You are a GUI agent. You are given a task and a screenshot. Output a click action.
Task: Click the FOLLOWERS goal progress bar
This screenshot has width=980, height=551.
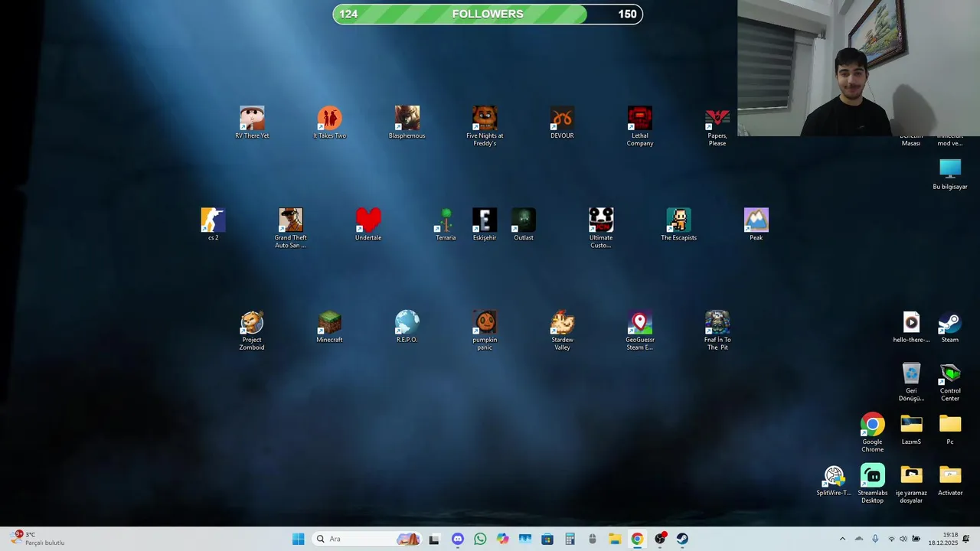pos(488,14)
